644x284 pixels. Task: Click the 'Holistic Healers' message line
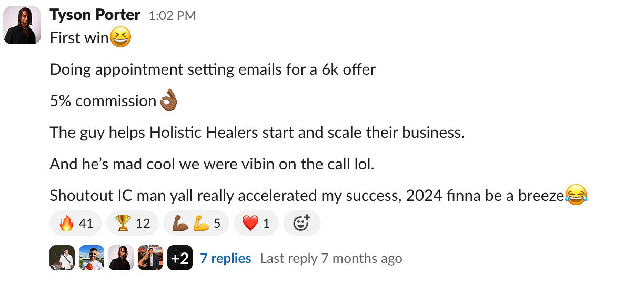[x=257, y=132]
